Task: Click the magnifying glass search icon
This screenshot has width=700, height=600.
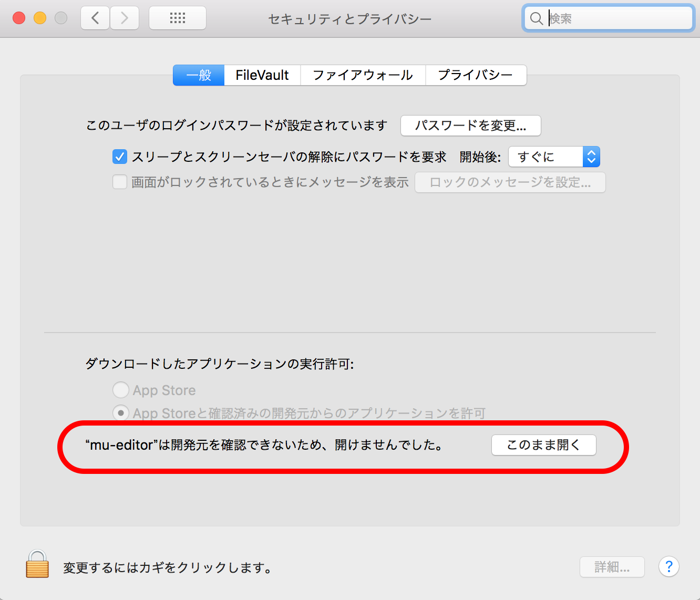Action: (x=536, y=19)
